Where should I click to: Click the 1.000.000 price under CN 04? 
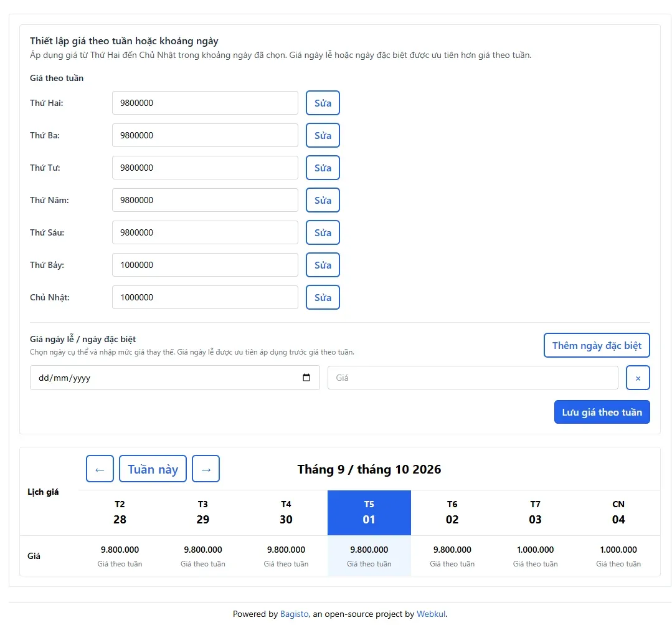tap(618, 550)
